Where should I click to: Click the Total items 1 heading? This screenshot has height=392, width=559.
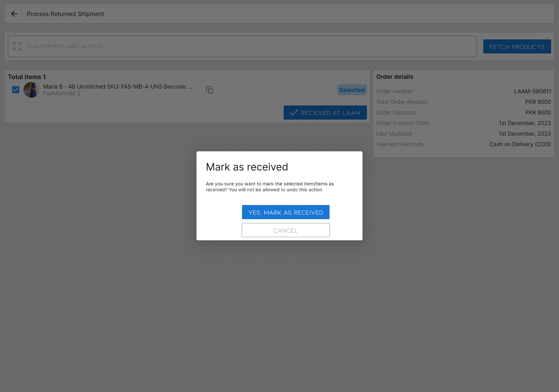(x=27, y=77)
